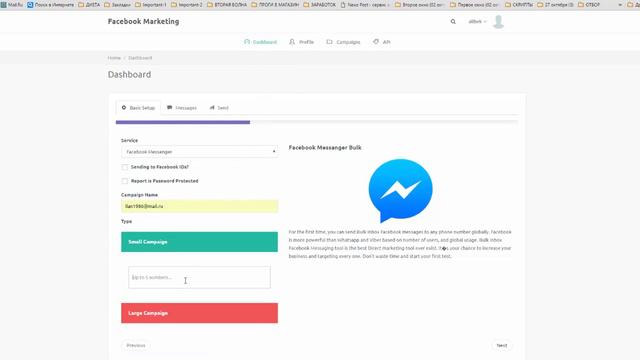Open the СКРИПТЫ bookmark folder

(x=519, y=5)
